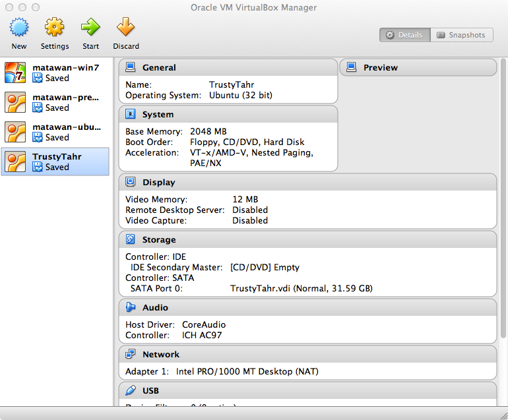This screenshot has width=508, height=420.
Task: Select the matawan-pre... VM icon
Action: (15, 102)
